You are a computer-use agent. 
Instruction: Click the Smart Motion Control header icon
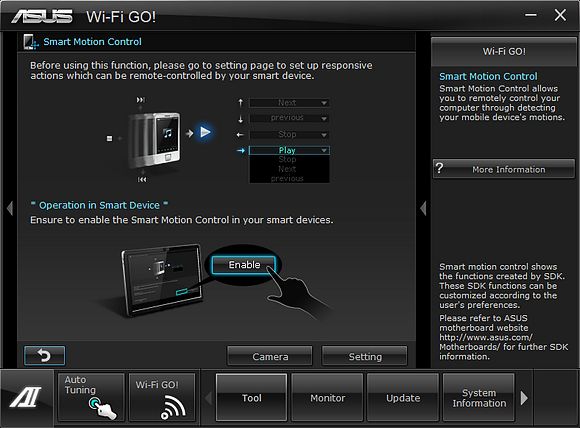coord(31,42)
